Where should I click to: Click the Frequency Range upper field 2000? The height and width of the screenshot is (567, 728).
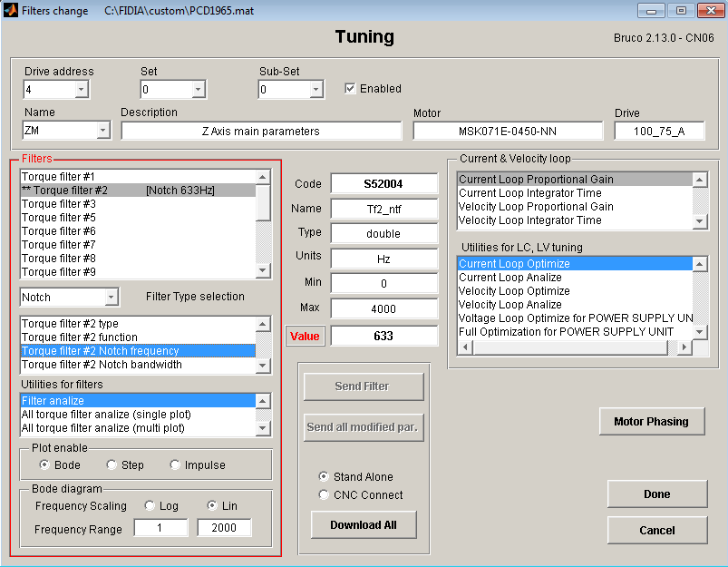tap(224, 528)
